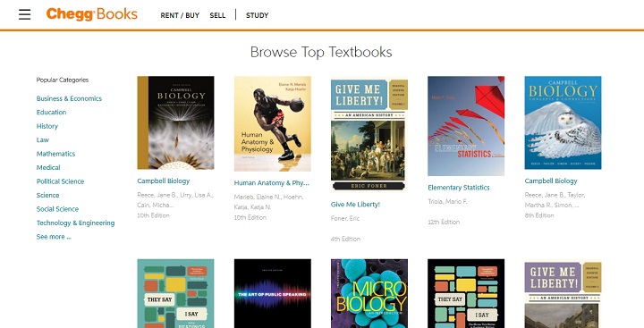Browse the Education category

[x=51, y=112]
